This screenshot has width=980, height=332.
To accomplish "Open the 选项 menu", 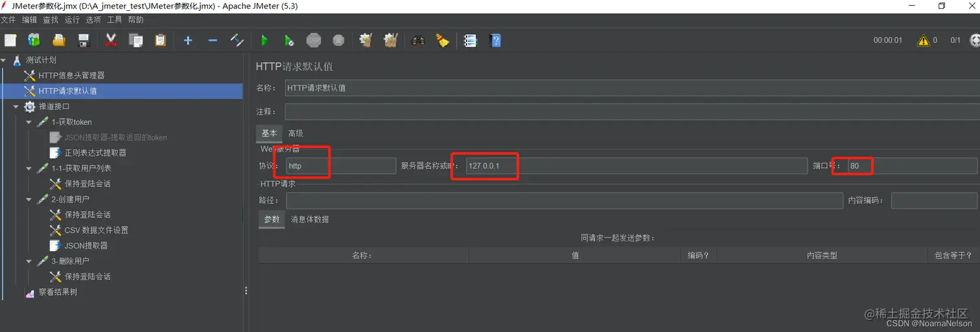I will tap(93, 20).
